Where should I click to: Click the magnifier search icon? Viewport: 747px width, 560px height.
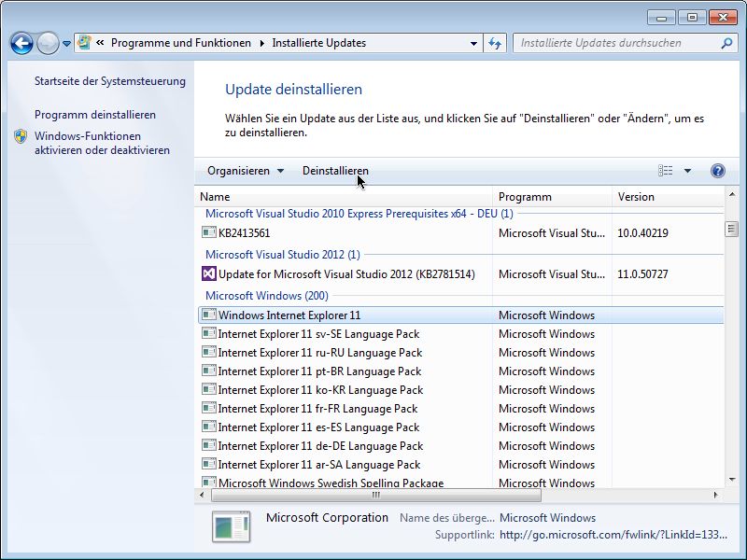726,43
